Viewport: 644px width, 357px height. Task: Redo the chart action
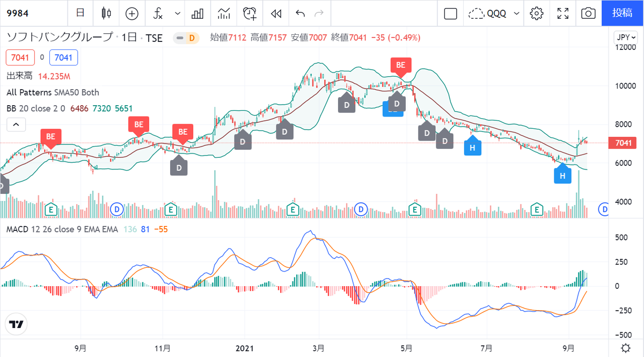[x=319, y=13]
